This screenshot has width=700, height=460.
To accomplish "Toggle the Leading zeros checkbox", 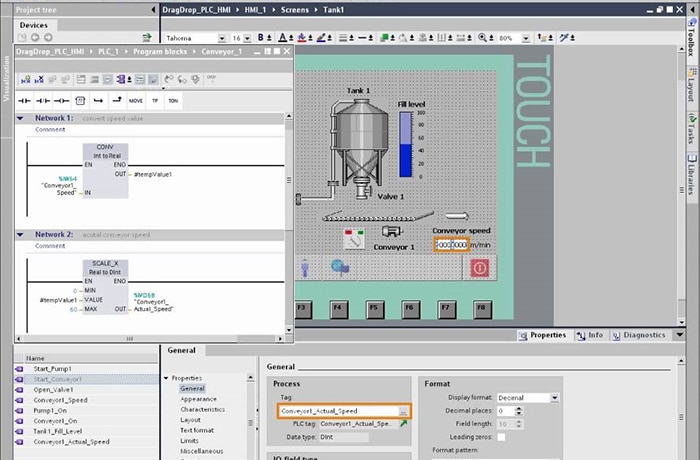I will pyautogui.click(x=501, y=437).
